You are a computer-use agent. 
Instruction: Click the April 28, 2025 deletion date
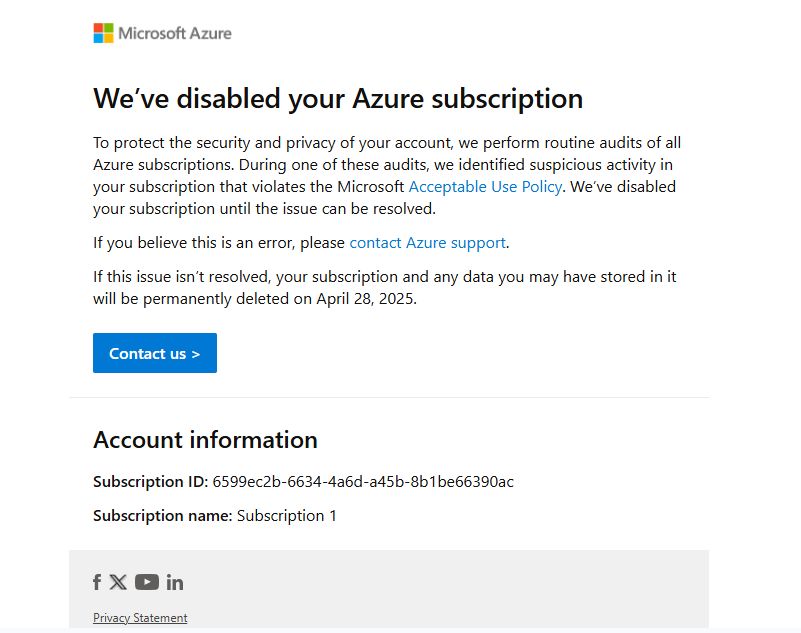(366, 299)
